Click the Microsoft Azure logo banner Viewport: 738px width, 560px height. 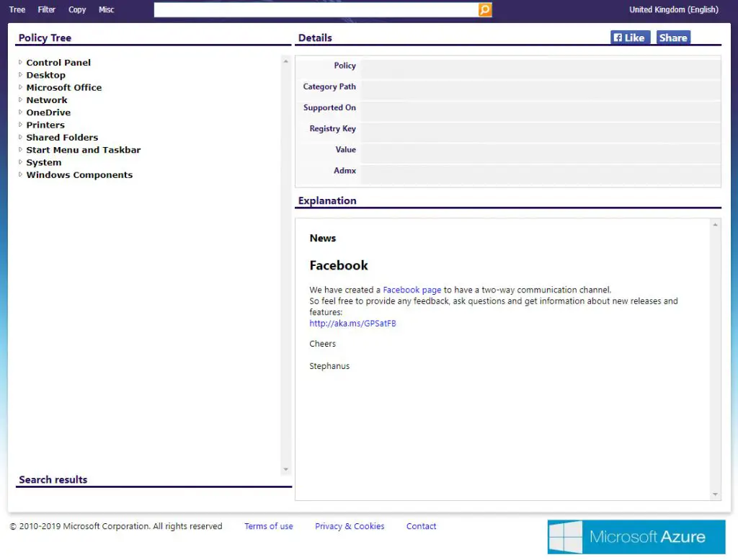click(x=636, y=536)
